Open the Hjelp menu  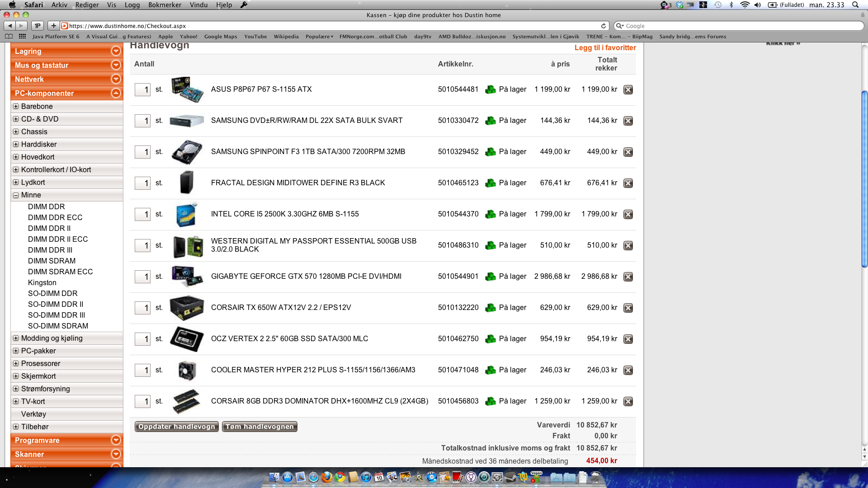pyautogui.click(x=224, y=5)
